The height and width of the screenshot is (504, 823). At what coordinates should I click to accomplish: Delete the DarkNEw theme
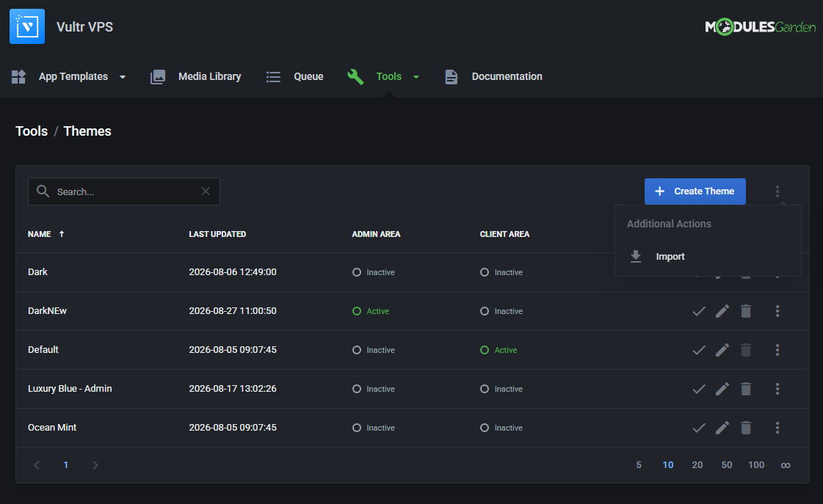coord(745,311)
